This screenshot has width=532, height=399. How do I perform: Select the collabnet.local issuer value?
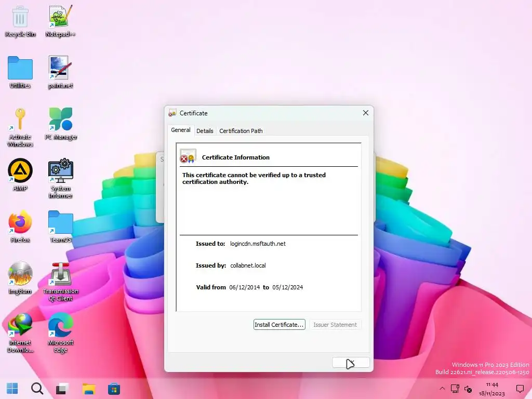coord(248,265)
